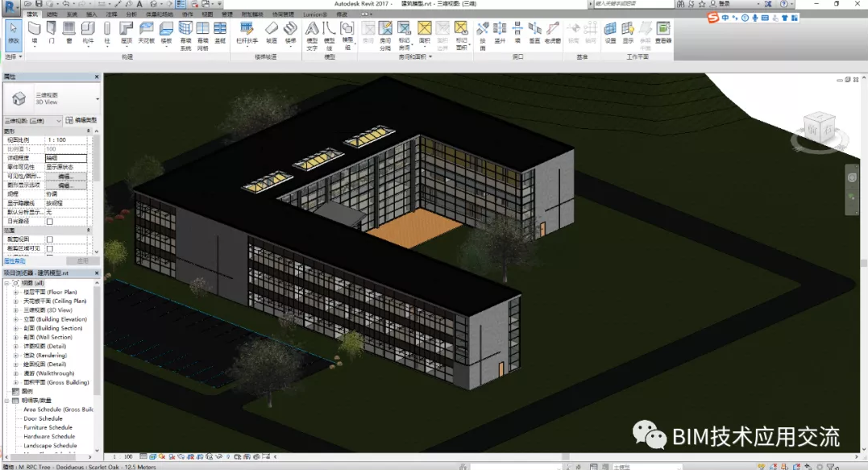Select the Model Line (模型线) tool
The image size is (868, 470).
(330, 36)
